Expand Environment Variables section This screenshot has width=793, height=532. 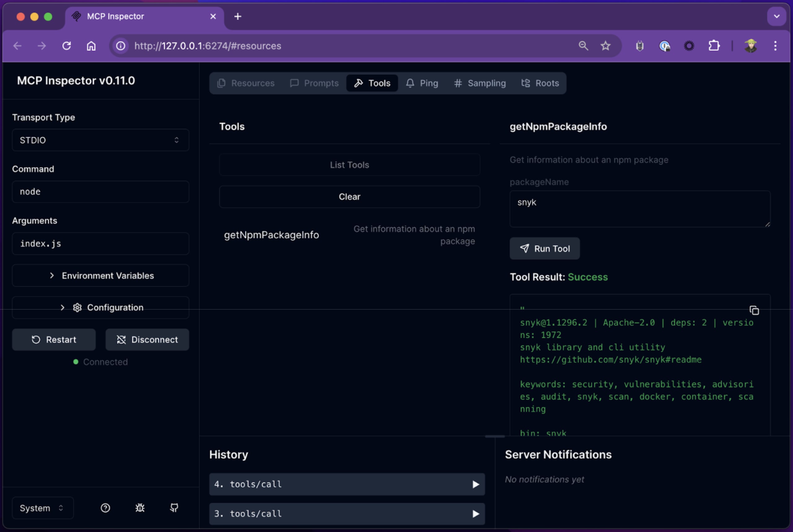click(101, 275)
